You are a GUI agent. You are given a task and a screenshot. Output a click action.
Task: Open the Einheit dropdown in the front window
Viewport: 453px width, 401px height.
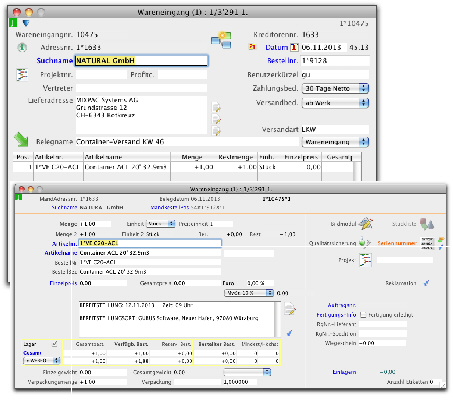[x=161, y=224]
